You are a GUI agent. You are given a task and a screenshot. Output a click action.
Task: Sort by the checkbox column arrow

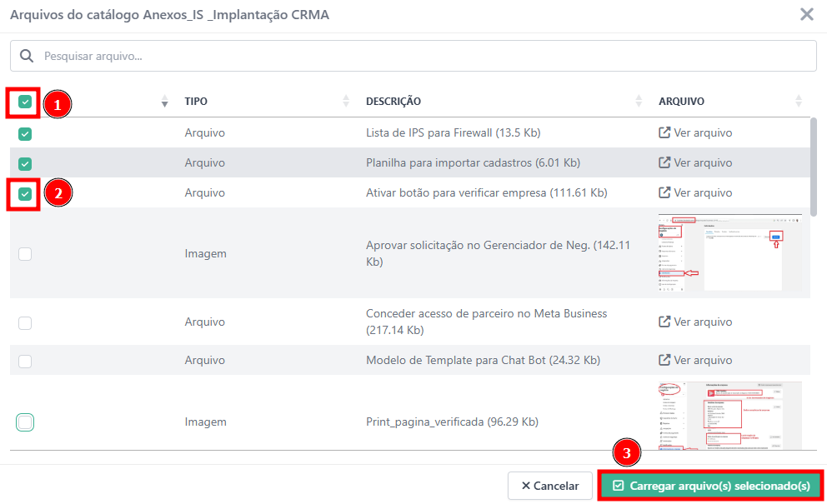(x=164, y=102)
